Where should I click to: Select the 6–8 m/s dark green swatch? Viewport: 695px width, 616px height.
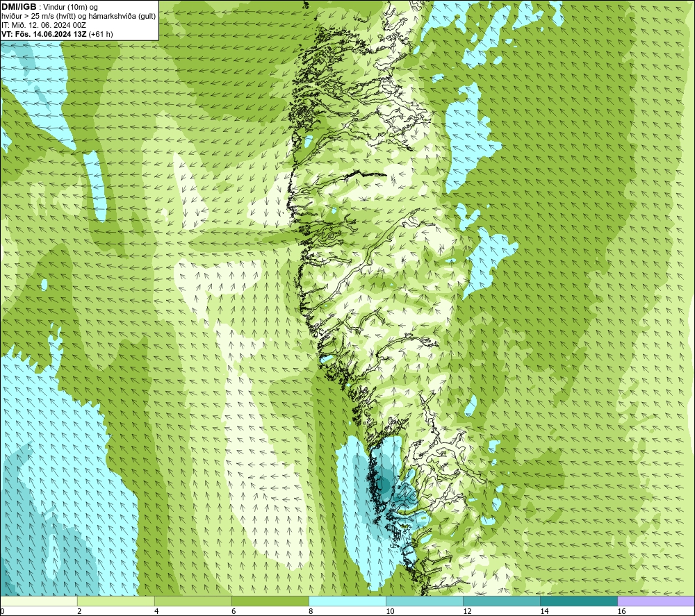click(270, 601)
